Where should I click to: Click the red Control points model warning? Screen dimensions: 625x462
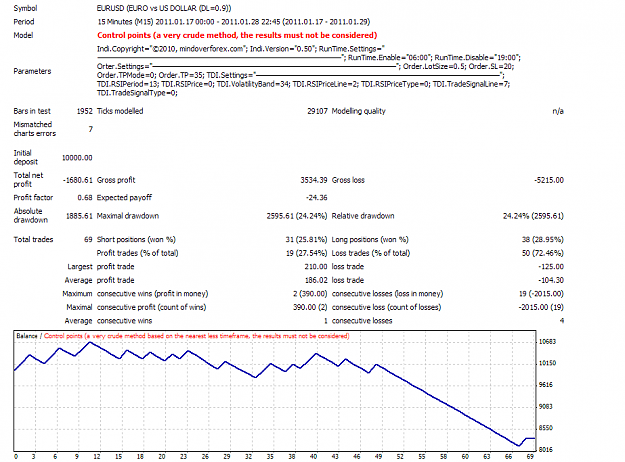[x=237, y=35]
